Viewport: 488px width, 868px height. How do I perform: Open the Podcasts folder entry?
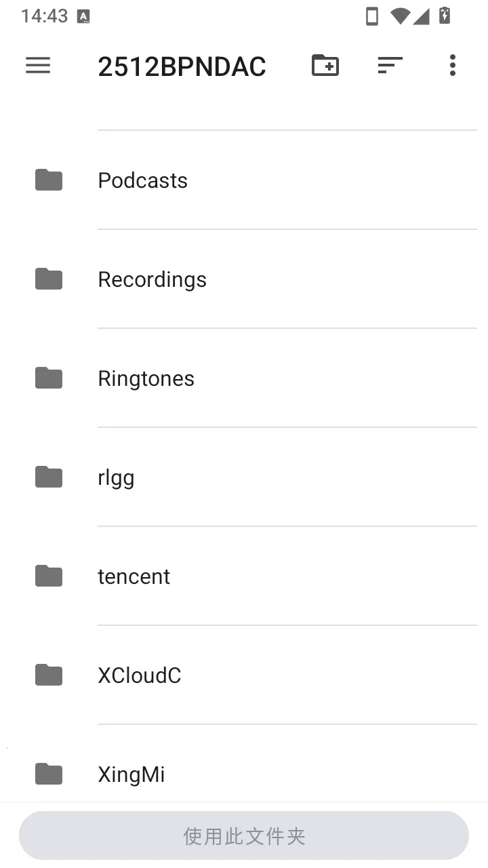[x=244, y=180]
